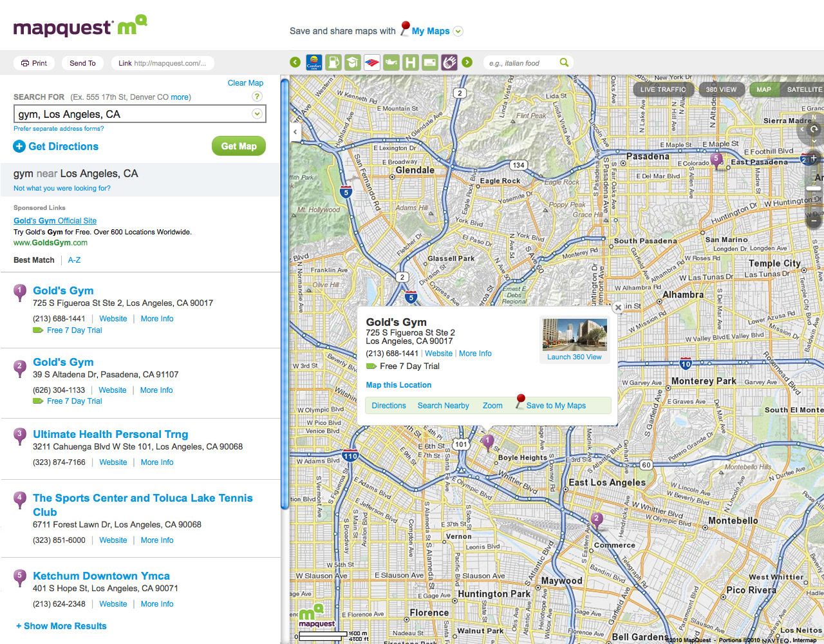The image size is (824, 644).
Task: Collapse the left results panel arrow
Action: (x=295, y=132)
